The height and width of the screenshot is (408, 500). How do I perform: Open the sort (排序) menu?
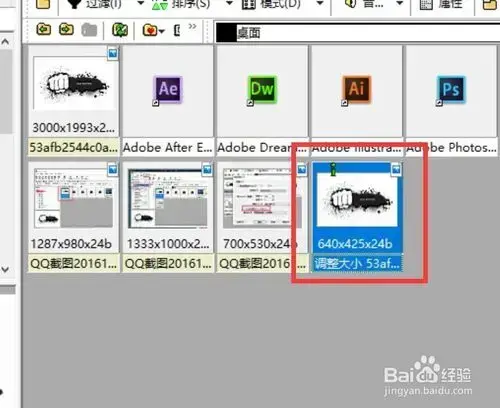[x=182, y=4]
